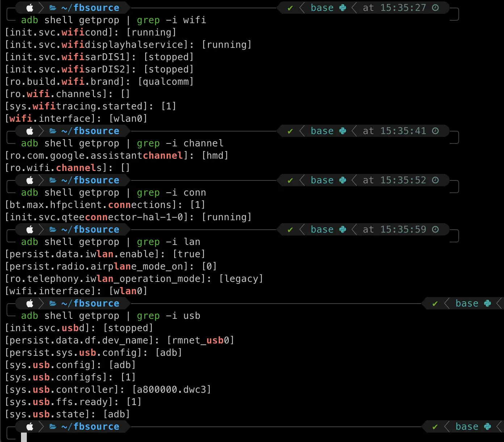Click the '[ro.com.google.assistantchannel]: [hmd]' line
The width and height of the screenshot is (504, 442).
(117, 155)
